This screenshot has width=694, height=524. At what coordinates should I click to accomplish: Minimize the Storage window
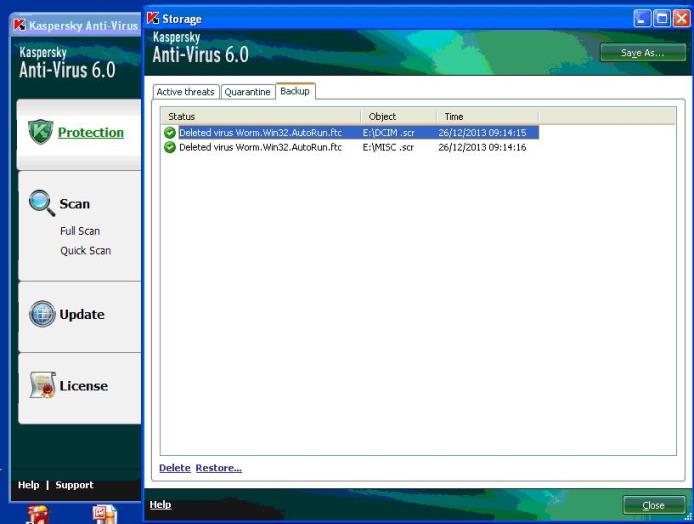tap(642, 19)
